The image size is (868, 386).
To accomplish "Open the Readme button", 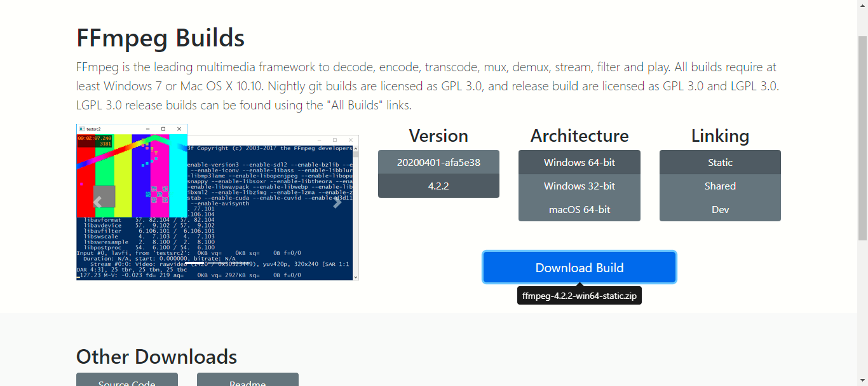I will pos(248,380).
